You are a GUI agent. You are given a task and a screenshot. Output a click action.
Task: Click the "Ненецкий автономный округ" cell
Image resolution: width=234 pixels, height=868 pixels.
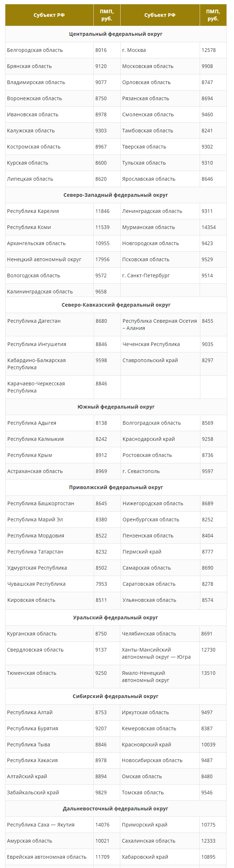[x=49, y=259]
